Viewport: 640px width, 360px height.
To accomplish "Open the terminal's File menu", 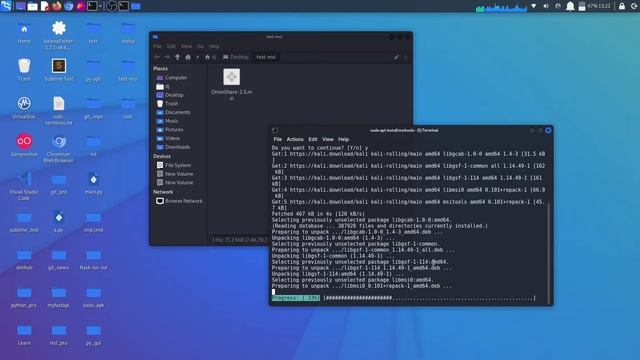I will pyautogui.click(x=278, y=139).
